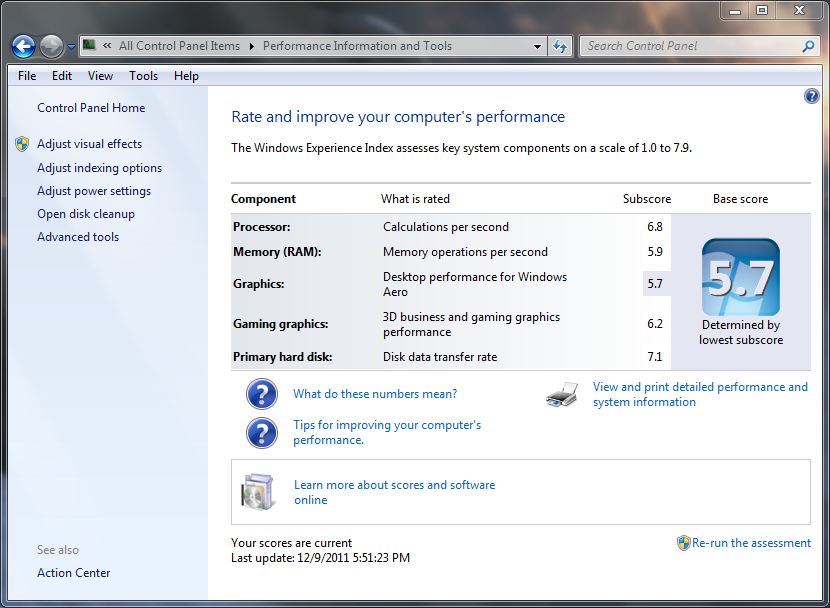Go to Control Panel Home

(x=91, y=108)
